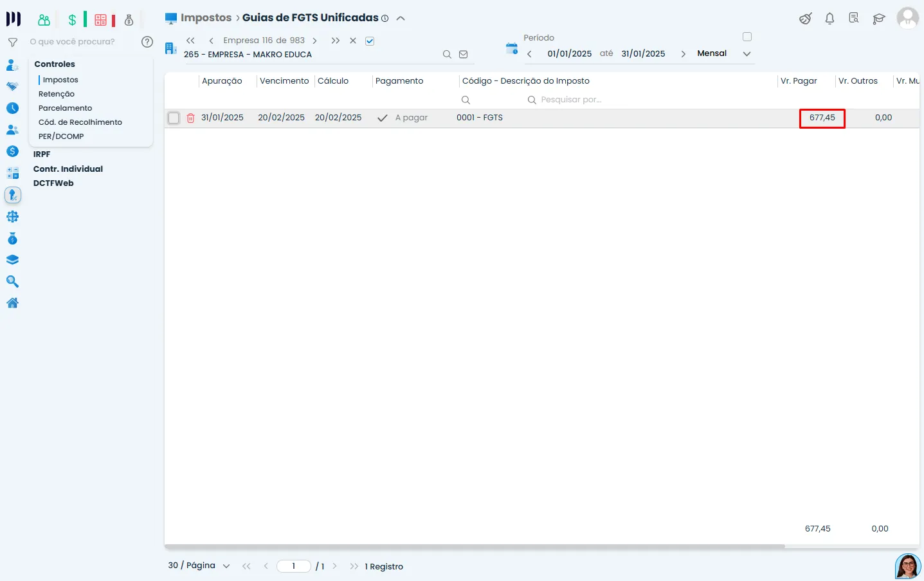The height and width of the screenshot is (581, 924).
Task: Click the Pesquisar por search field
Action: tap(571, 100)
